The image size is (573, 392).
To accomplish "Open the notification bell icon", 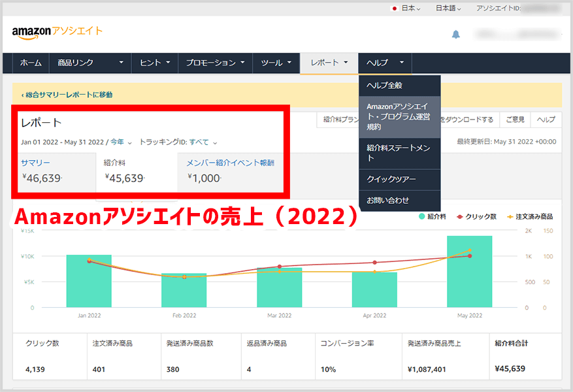I will point(455,35).
